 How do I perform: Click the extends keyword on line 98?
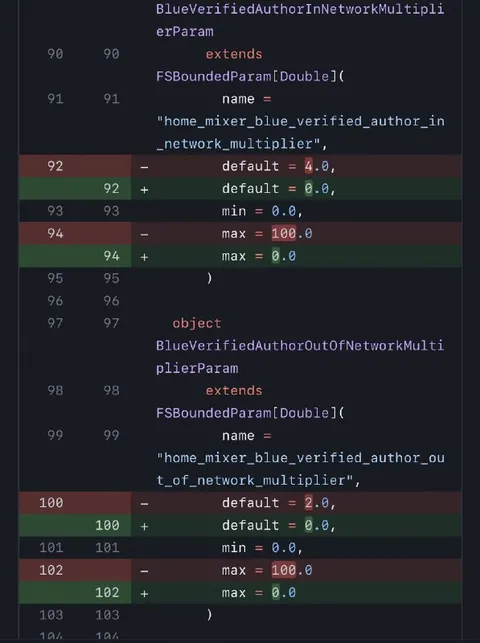click(234, 390)
